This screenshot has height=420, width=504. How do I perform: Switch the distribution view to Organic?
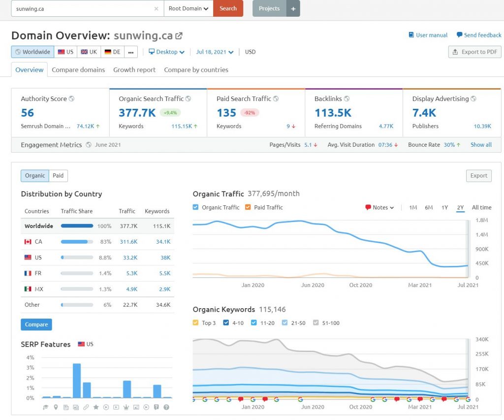click(35, 176)
